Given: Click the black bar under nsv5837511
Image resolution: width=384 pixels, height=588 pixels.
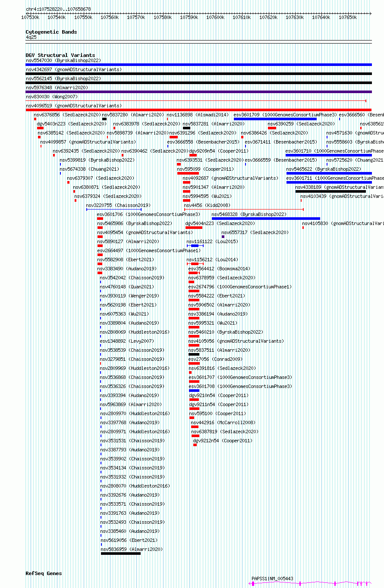Looking at the screenshot, I should (194, 354).
